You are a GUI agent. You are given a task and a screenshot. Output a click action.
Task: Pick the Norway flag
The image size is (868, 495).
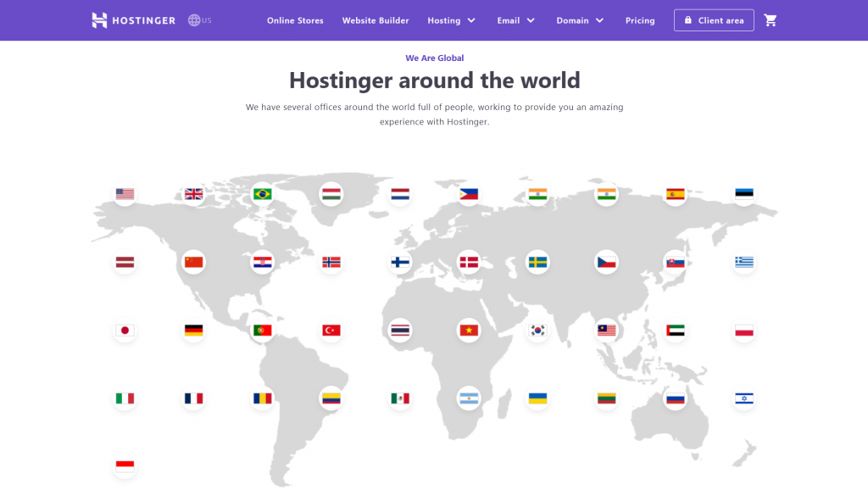coord(331,262)
